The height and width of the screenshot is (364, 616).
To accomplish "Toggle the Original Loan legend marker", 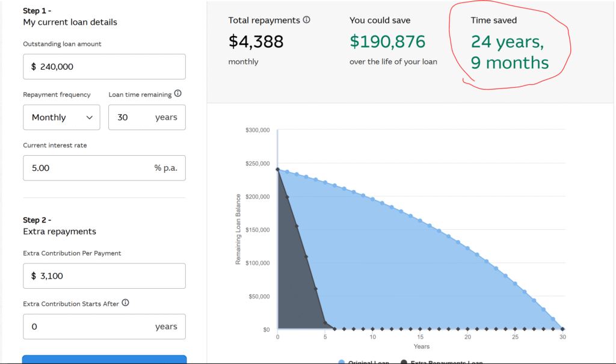I will point(342,362).
